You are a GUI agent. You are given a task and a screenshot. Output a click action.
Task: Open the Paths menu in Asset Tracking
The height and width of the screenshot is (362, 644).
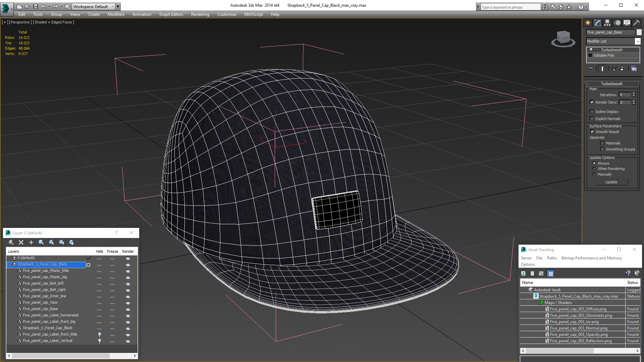pyautogui.click(x=551, y=258)
